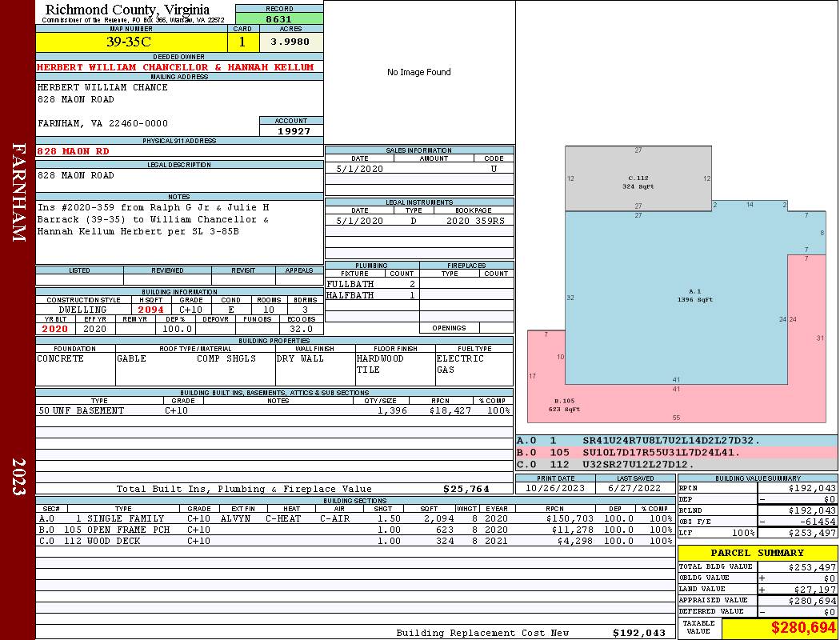Click the record number 8631
840x640 pixels.
point(279,18)
